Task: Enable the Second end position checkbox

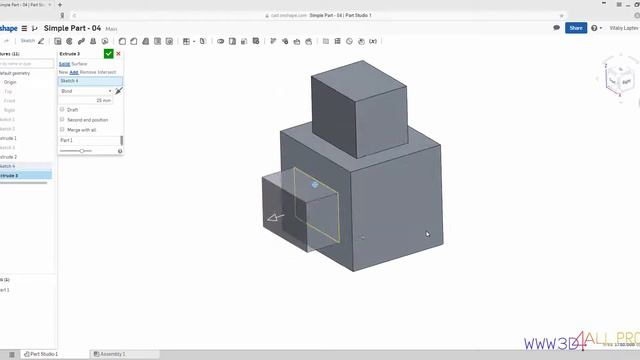Action: click(62, 120)
